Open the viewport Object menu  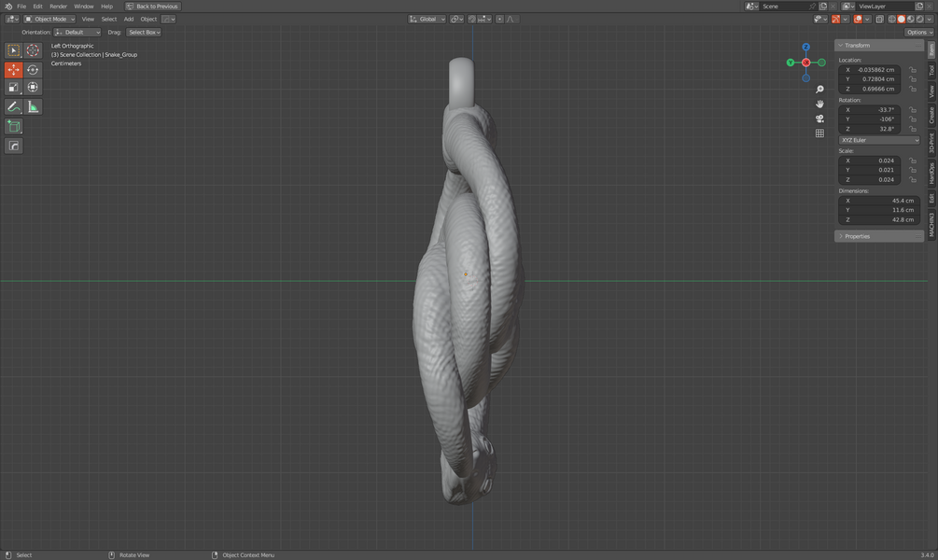(148, 20)
